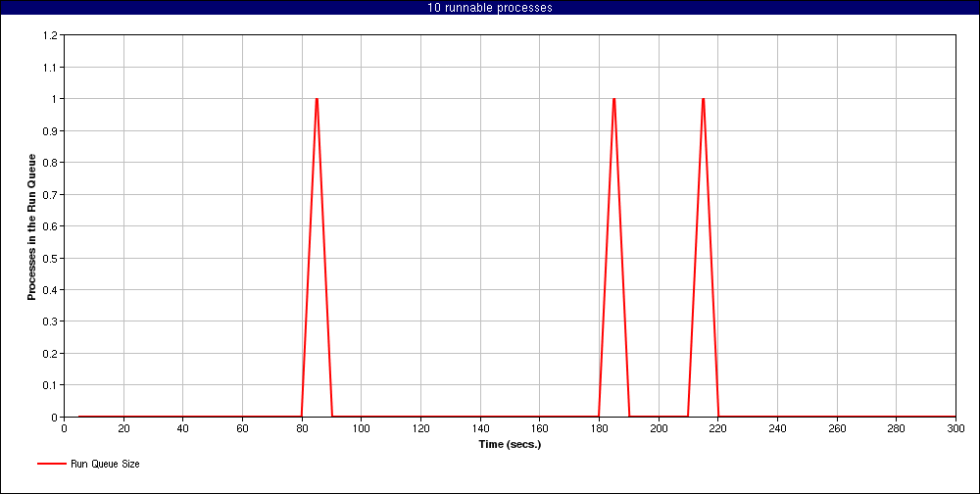Click the y-axis label '0.8'

point(51,163)
